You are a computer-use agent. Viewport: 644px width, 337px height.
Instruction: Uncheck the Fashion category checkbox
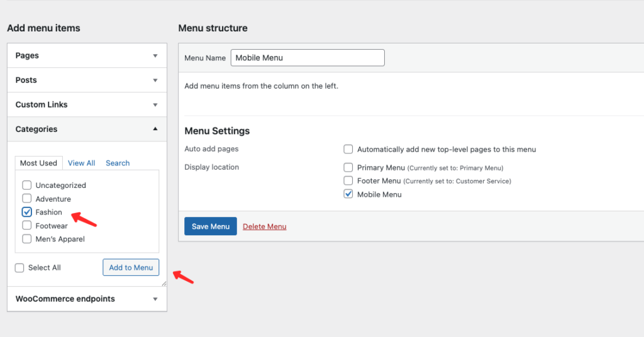coord(27,212)
